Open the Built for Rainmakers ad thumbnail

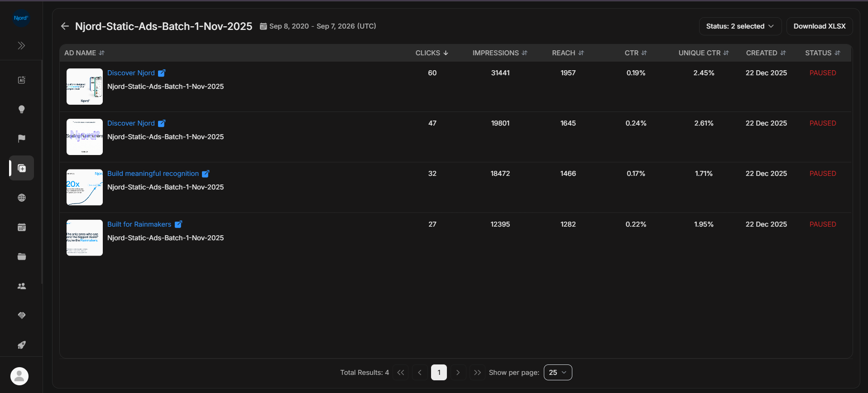click(85, 238)
